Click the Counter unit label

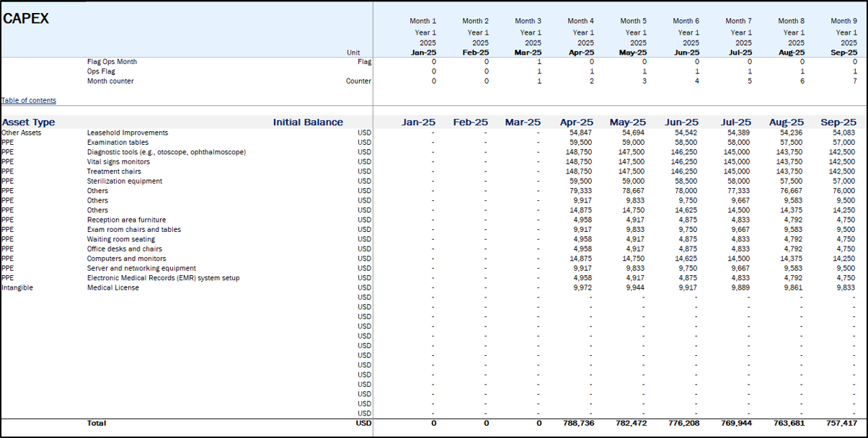click(358, 81)
